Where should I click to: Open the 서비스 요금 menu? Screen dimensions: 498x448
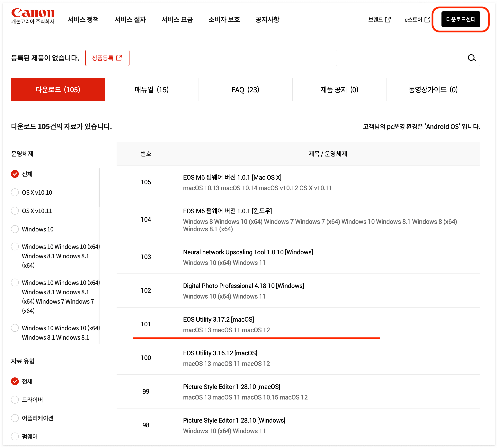pyautogui.click(x=177, y=19)
